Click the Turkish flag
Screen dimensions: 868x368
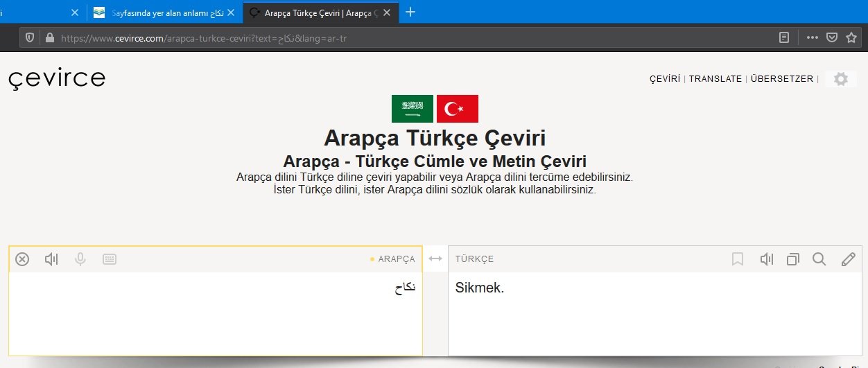pos(458,109)
